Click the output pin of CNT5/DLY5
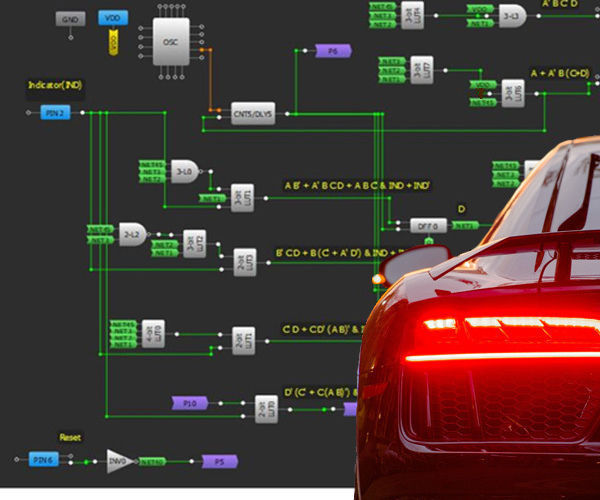600x500 pixels. click(287, 114)
